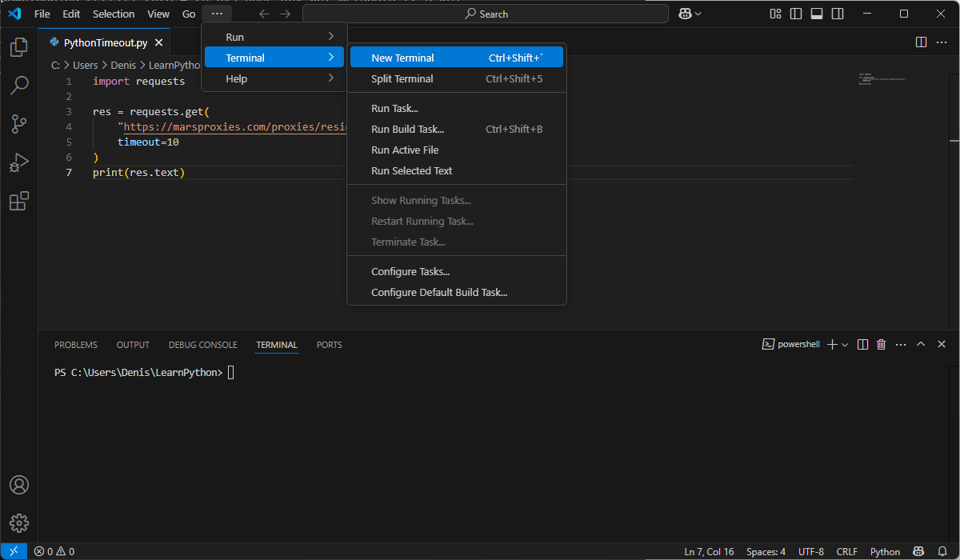The image size is (960, 560).
Task: Change indentation via Spaces: 4
Action: click(766, 551)
